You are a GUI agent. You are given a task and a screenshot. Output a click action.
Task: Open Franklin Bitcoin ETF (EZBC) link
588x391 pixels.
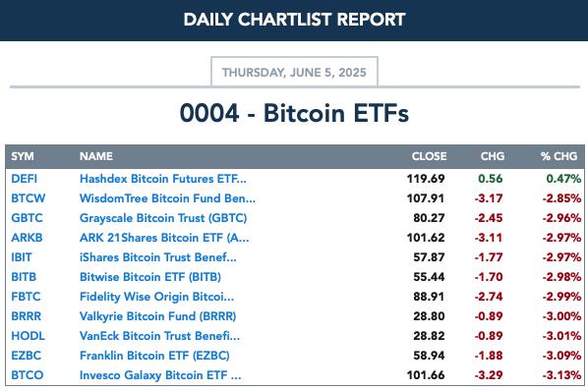[154, 356]
